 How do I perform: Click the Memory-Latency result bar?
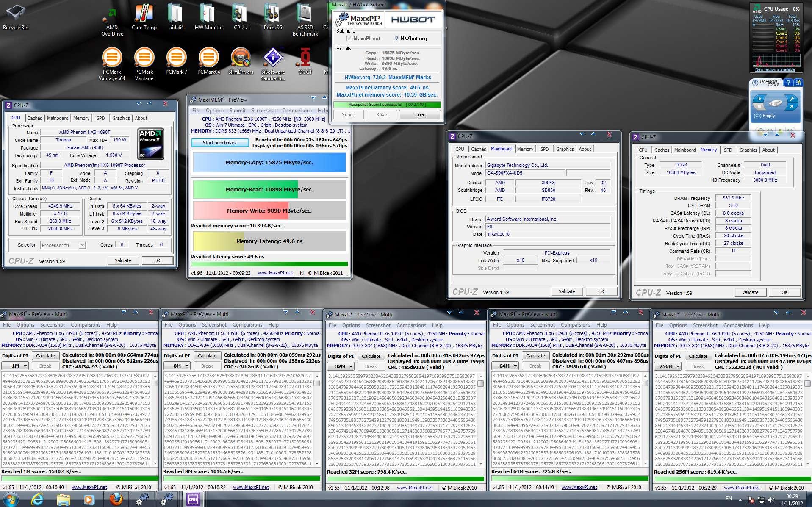269,241
